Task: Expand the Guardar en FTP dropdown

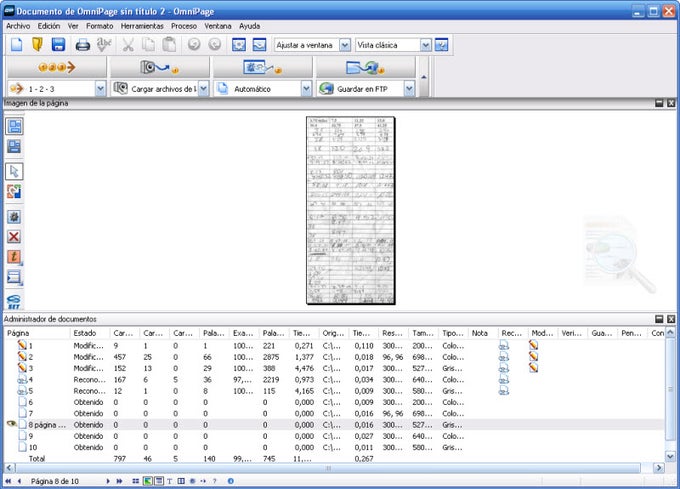Action: pyautogui.click(x=409, y=89)
